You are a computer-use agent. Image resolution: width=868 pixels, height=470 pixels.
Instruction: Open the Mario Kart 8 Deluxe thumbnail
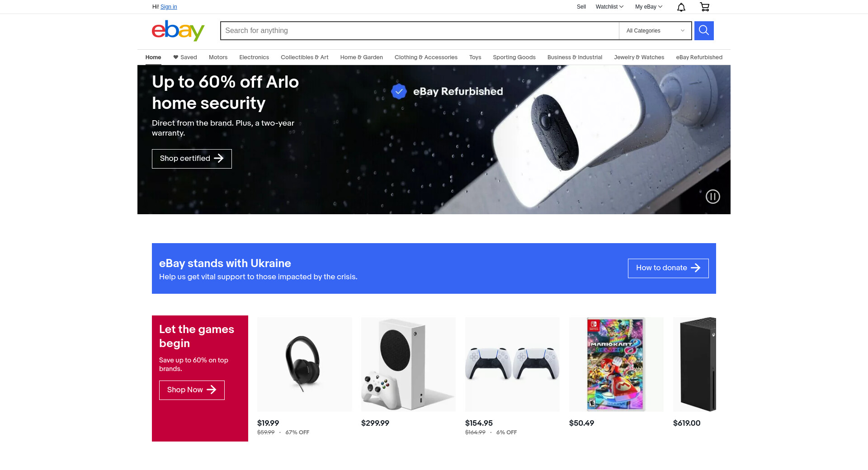(616, 364)
